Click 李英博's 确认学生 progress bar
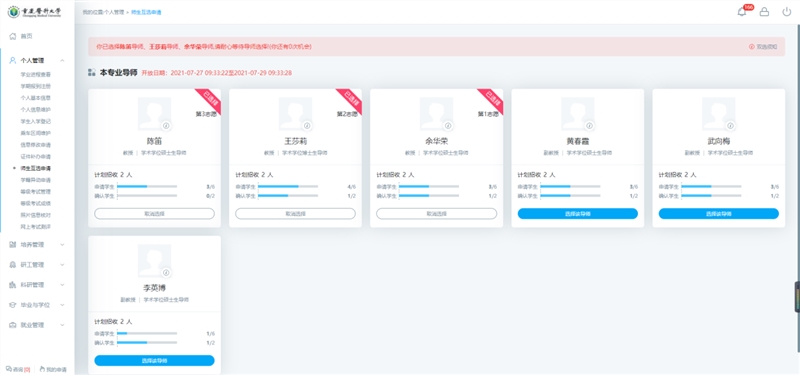Screen dimensions: 800x375 (147, 342)
